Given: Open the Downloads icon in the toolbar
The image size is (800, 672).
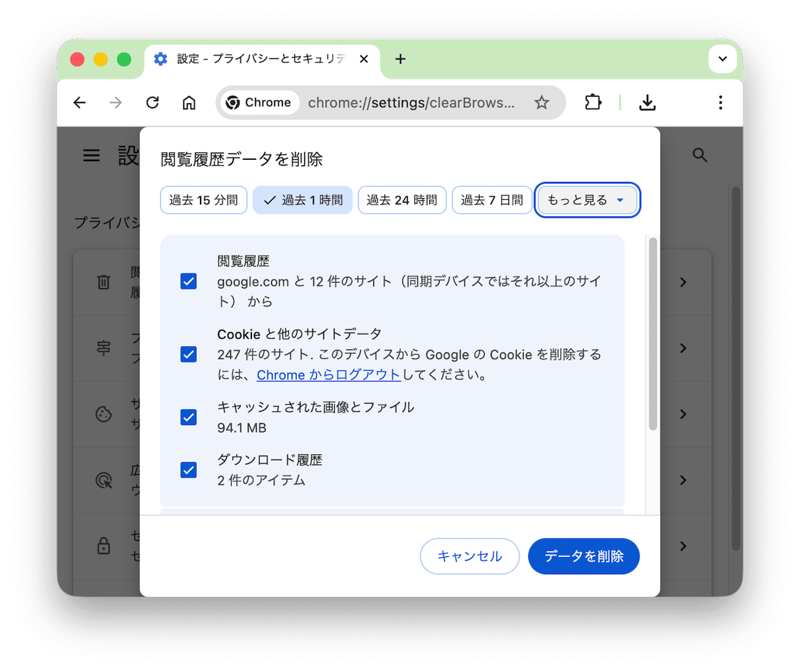Looking at the screenshot, I should [647, 103].
